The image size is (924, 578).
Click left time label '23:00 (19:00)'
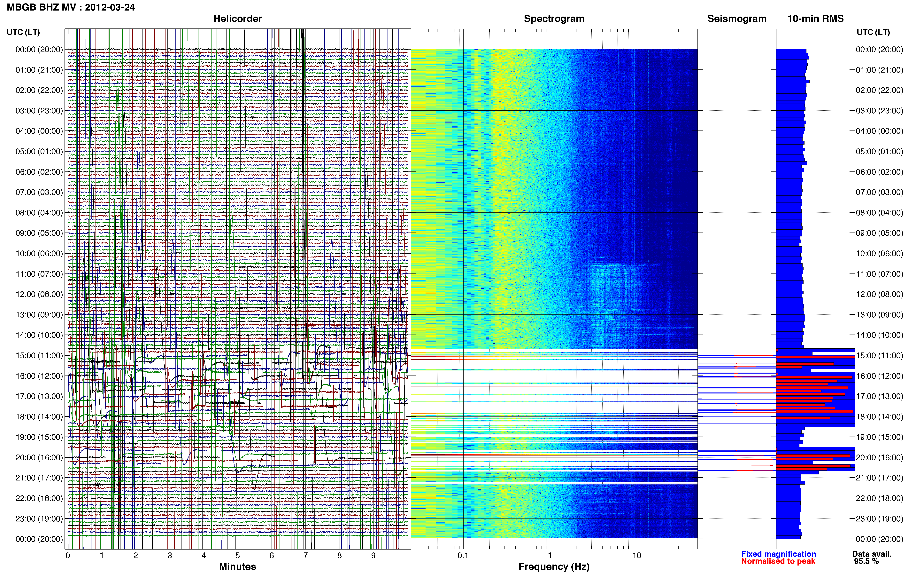click(x=39, y=519)
